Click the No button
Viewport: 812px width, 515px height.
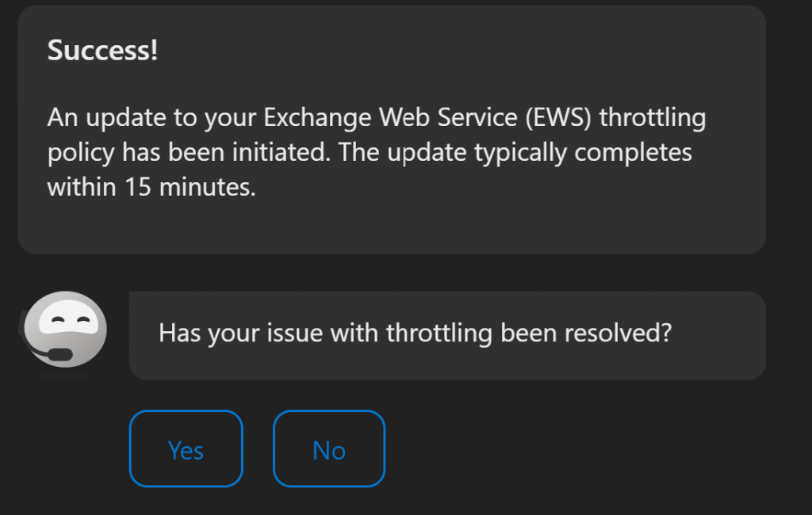click(329, 448)
